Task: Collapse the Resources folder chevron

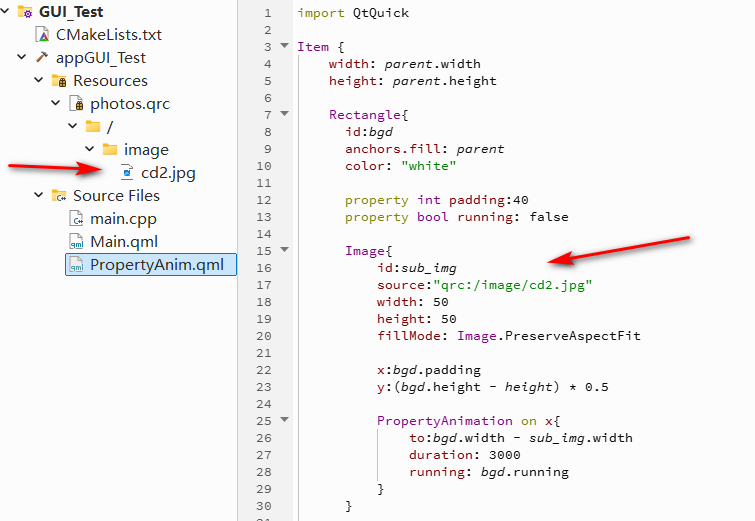Action: coord(39,79)
